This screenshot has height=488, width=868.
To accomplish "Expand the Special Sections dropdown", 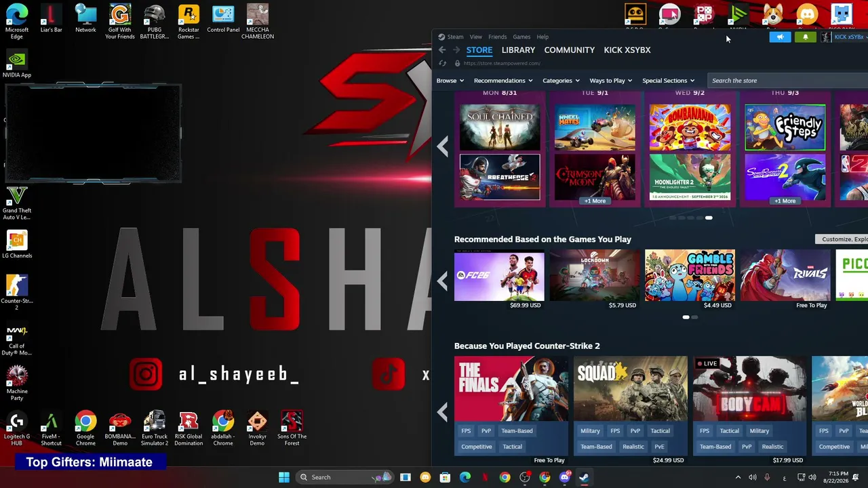I will pyautogui.click(x=668, y=81).
